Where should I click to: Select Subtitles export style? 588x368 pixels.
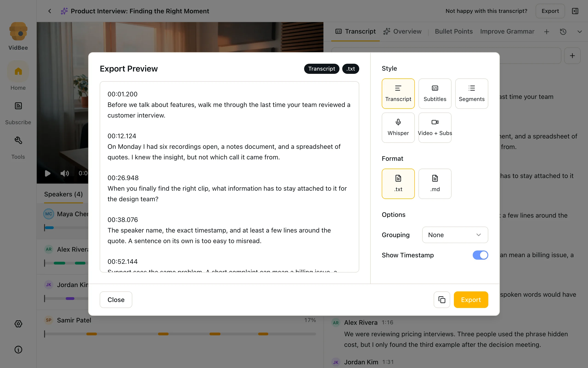[x=435, y=93]
